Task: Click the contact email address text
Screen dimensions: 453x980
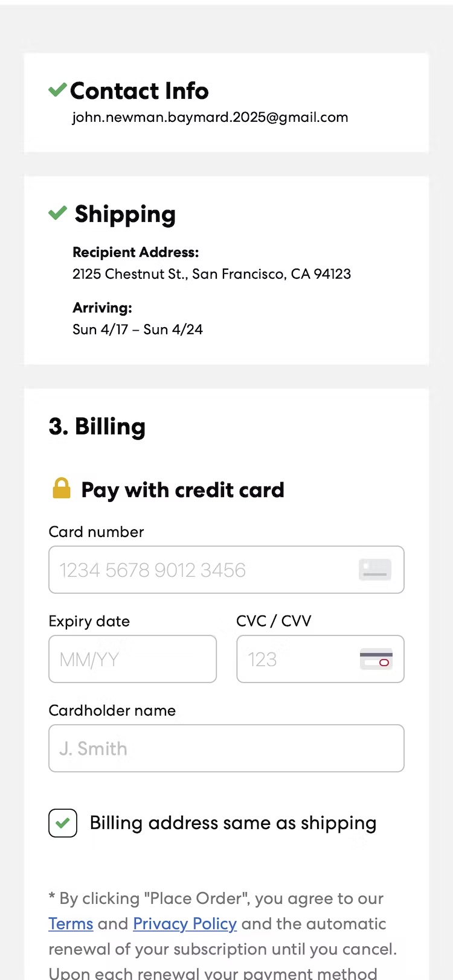Action: [x=210, y=117]
